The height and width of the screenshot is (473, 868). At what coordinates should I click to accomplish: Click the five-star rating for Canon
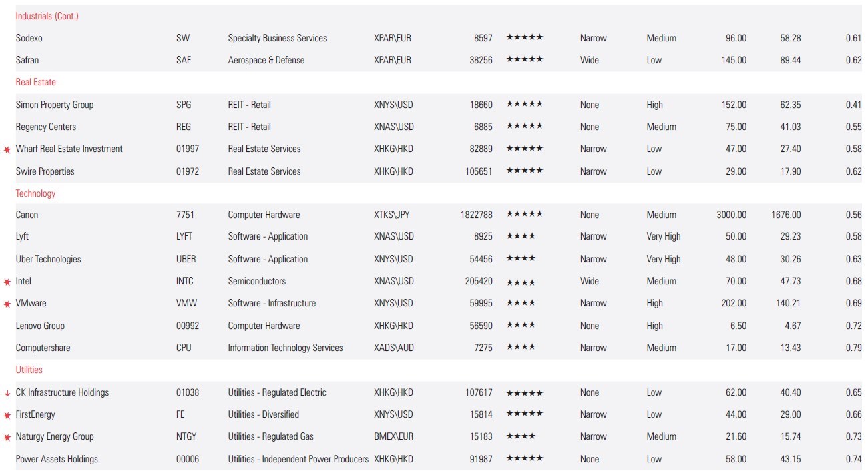524,215
